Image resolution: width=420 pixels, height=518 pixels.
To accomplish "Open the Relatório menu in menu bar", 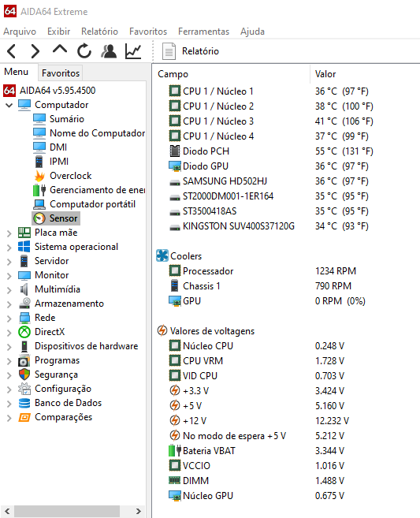I will [99, 32].
